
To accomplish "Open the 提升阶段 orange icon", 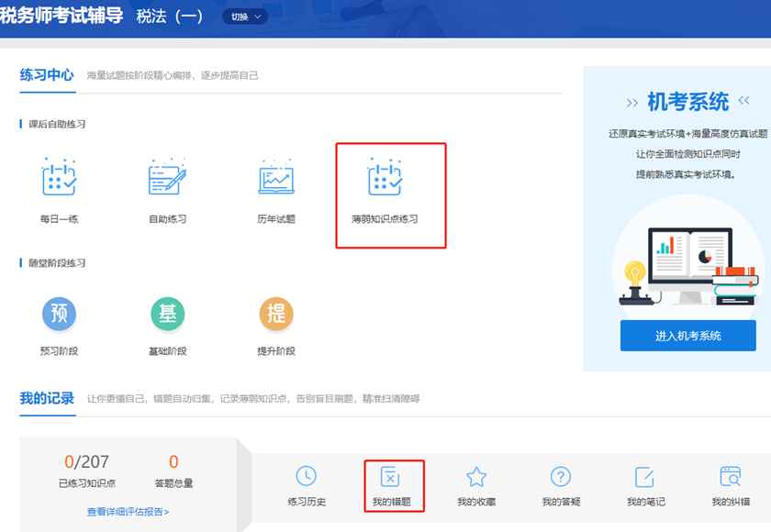I will 275,315.
